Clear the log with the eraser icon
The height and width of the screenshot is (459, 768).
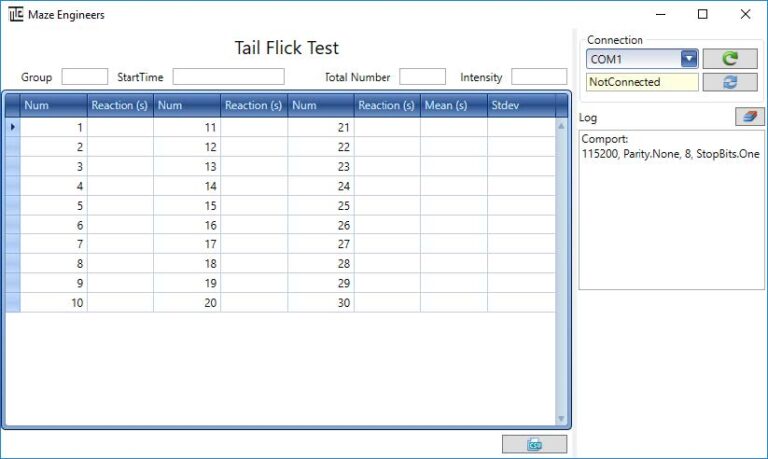pyautogui.click(x=749, y=117)
